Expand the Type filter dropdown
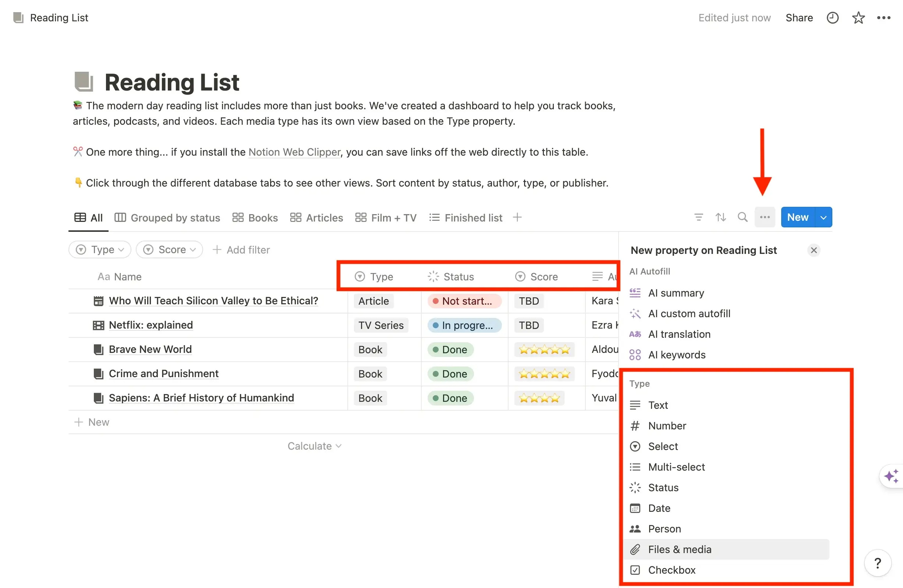 point(99,249)
